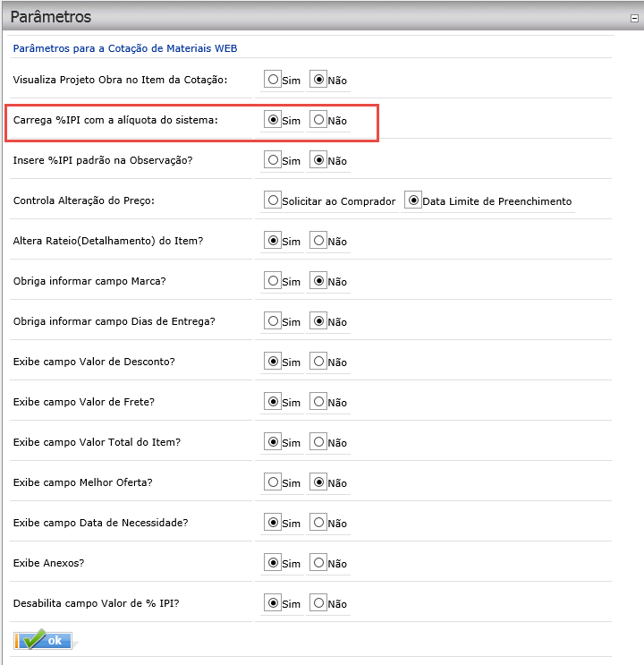Select Não for Exibe Anexos
Screen dimensions: 644x665
click(x=318, y=563)
